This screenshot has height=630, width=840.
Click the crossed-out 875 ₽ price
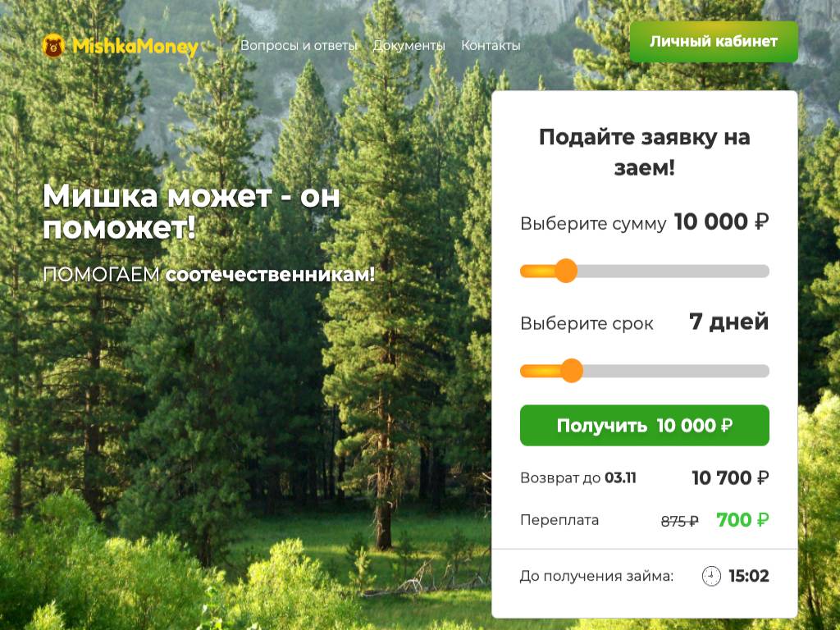(x=680, y=521)
